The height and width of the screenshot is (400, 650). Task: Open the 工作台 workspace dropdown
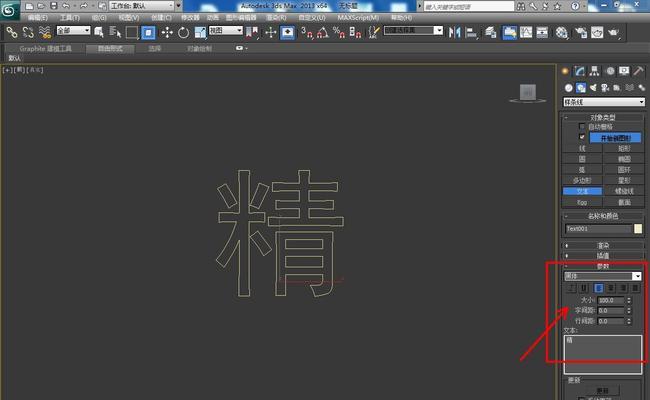(x=142, y=6)
